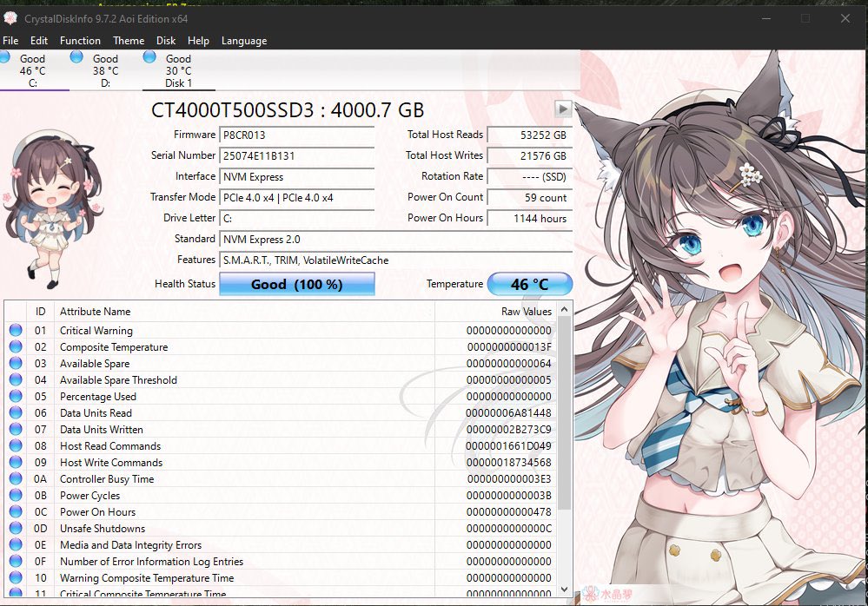The image size is (868, 606).
Task: Select the Unsafe Shutdowns attribute name
Action: point(103,529)
